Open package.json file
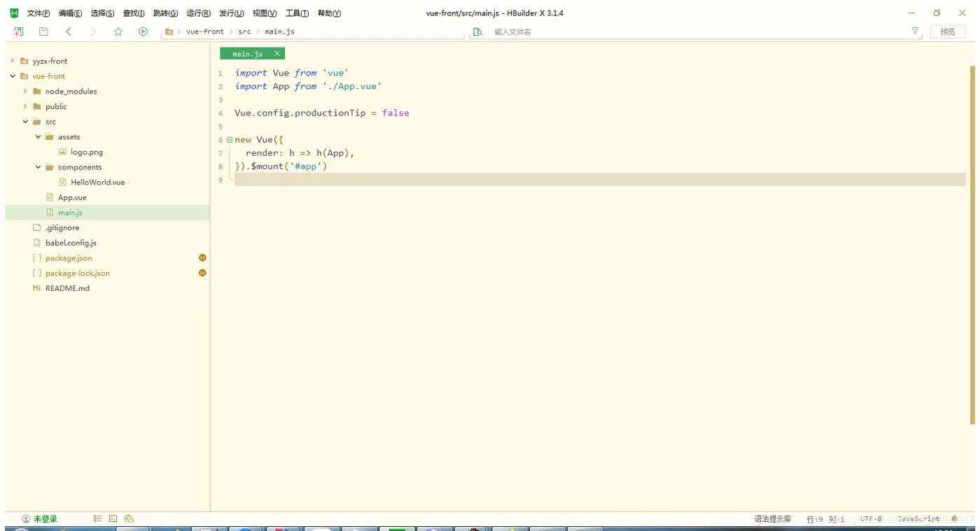980x531 pixels. click(69, 258)
